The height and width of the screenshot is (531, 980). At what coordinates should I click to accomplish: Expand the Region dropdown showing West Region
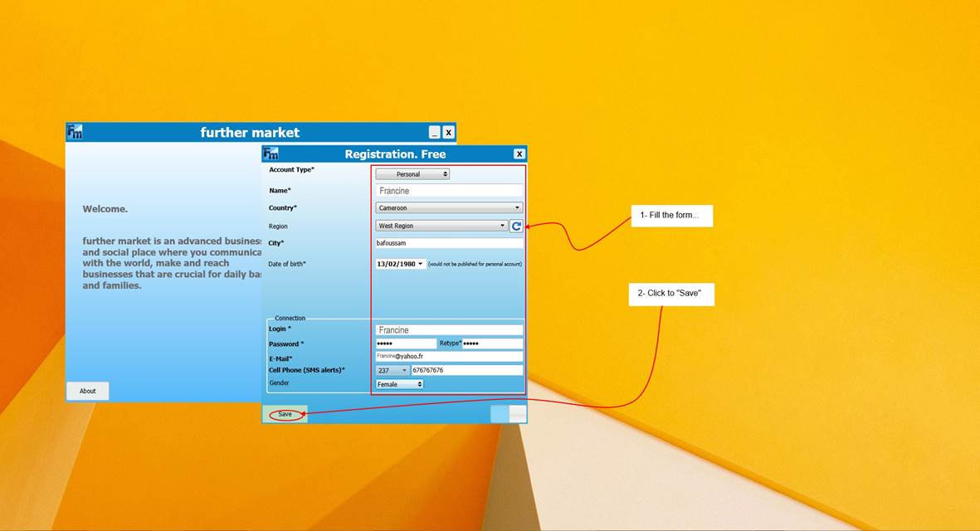[x=441, y=226]
